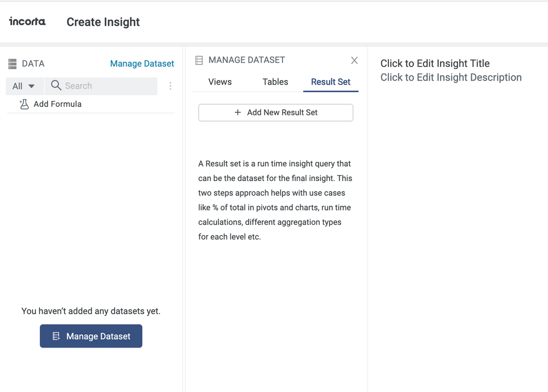Open the Tables tab
The image size is (548, 392).
275,82
